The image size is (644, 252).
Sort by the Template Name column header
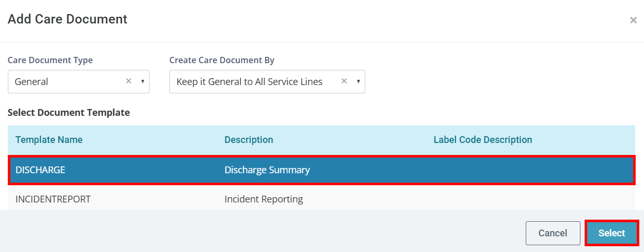point(49,140)
